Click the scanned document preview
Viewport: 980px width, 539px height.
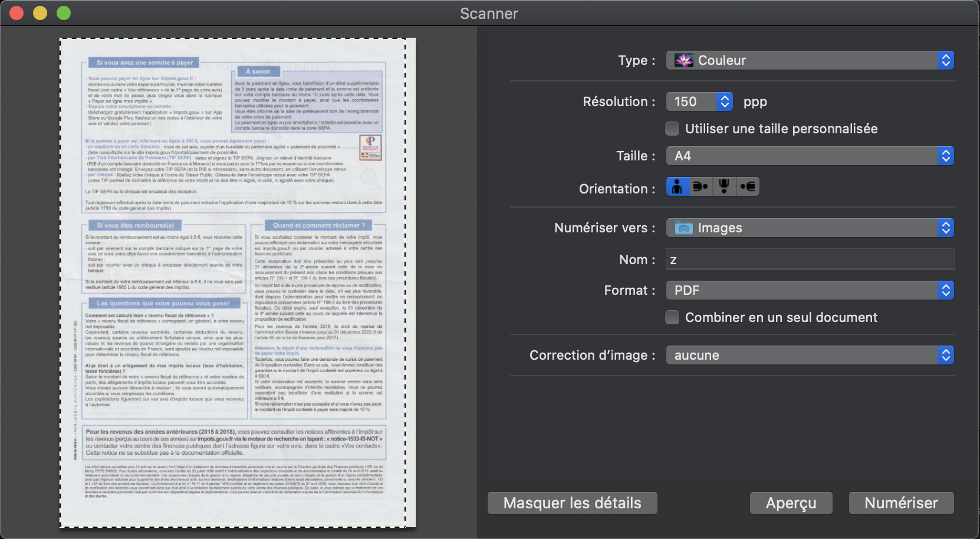[238, 283]
